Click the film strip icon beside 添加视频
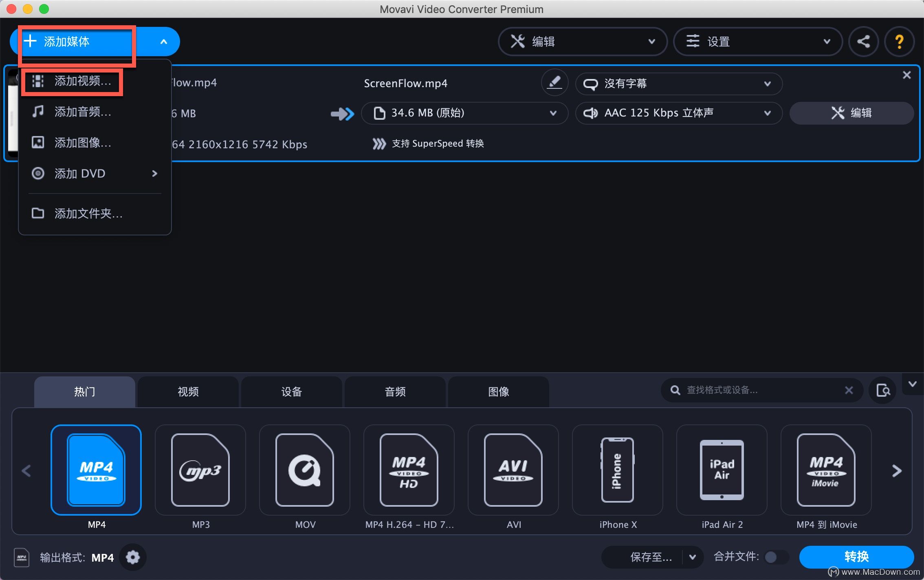924x580 pixels. click(38, 81)
